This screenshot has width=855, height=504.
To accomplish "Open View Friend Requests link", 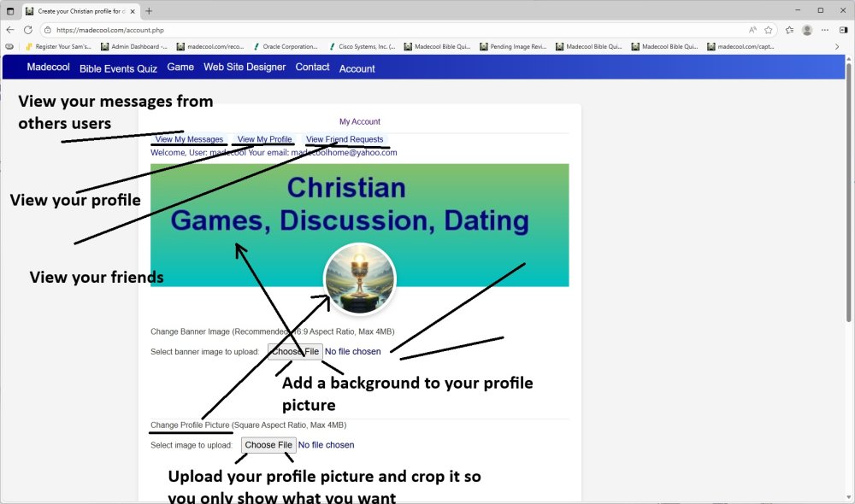I will [x=345, y=139].
